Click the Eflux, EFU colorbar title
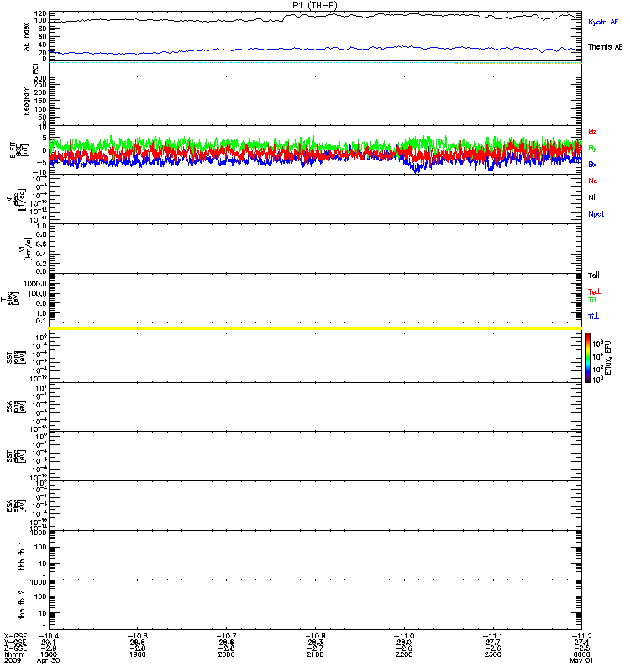Viewport: 630px width, 672px height. (x=608, y=358)
